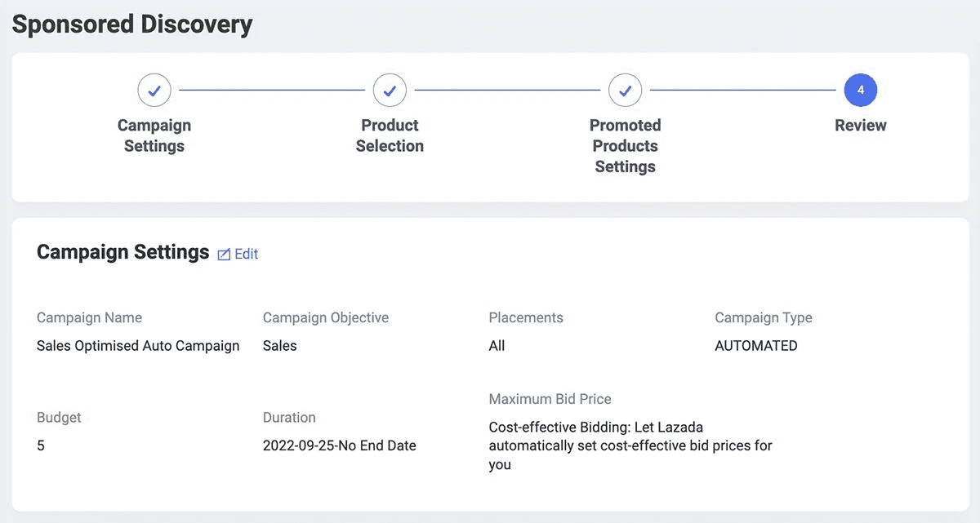Click the AUTOMATED campaign type value
Screen dimensions: 980x523
pos(755,346)
